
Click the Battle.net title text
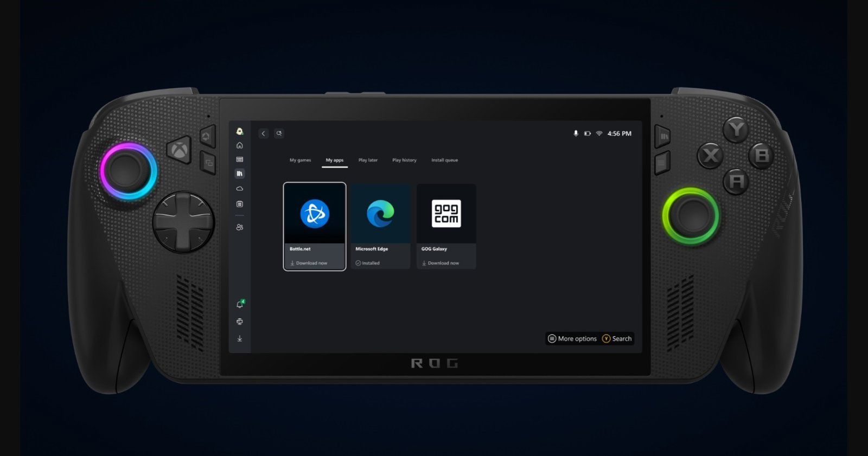click(300, 249)
